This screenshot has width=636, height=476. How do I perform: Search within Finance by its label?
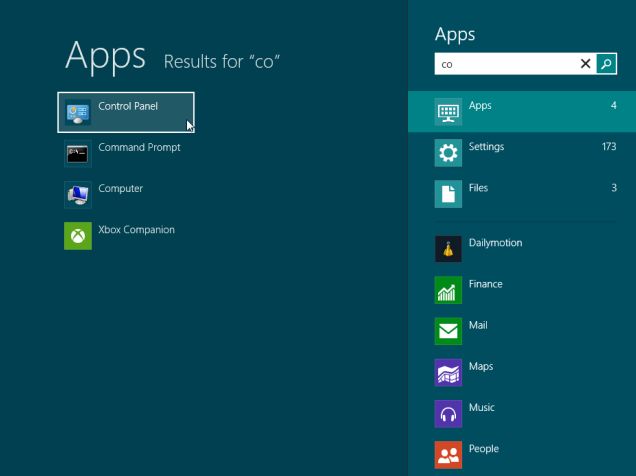(486, 284)
